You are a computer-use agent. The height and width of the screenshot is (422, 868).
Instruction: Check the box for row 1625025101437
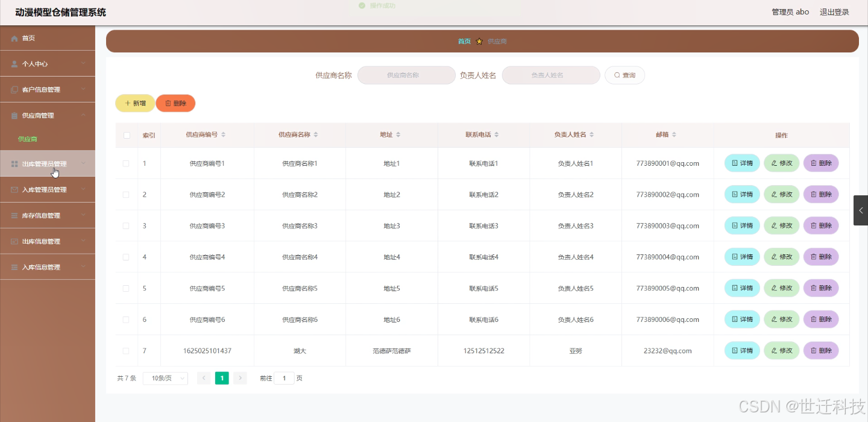tap(126, 351)
